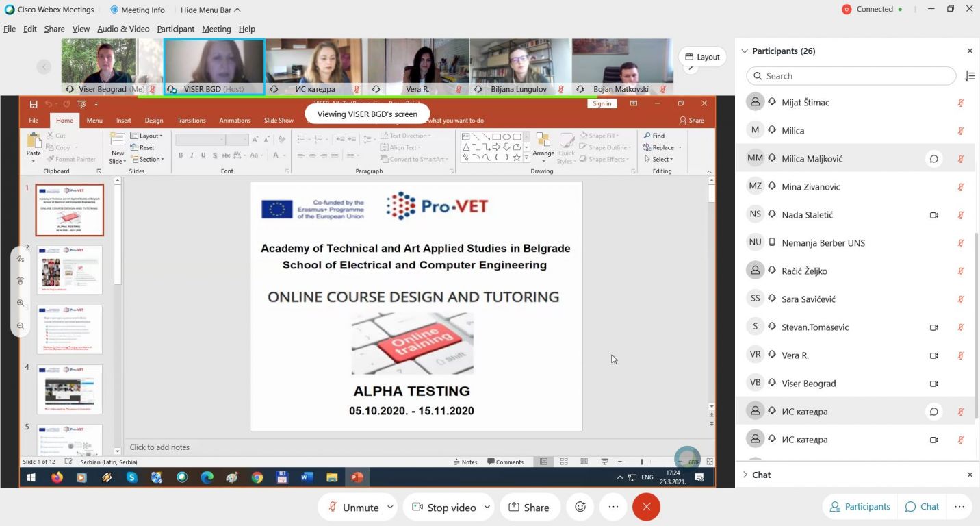Click Find in the PowerPoint Editing group

click(654, 136)
